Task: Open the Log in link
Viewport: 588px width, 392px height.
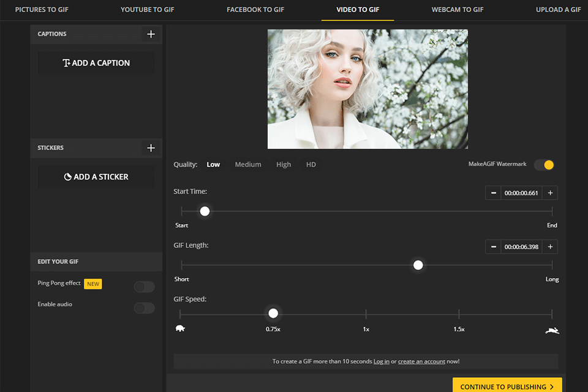Action: (x=381, y=361)
